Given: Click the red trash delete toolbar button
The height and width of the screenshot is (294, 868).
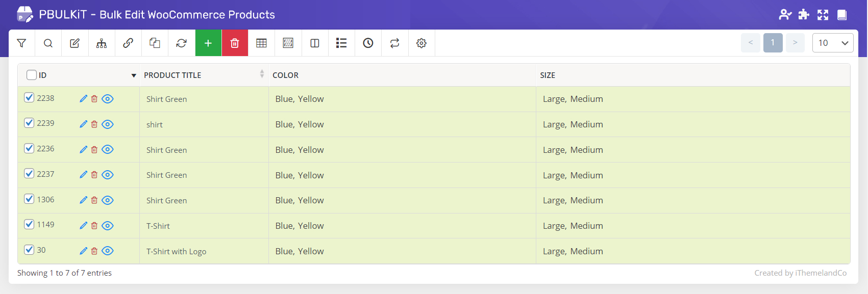Looking at the screenshot, I should [235, 43].
